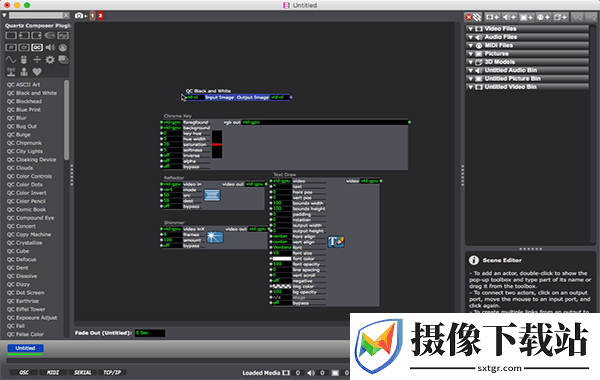The image size is (600, 380).
Task: Collapse the Video Files bin
Action: pyautogui.click(x=471, y=29)
